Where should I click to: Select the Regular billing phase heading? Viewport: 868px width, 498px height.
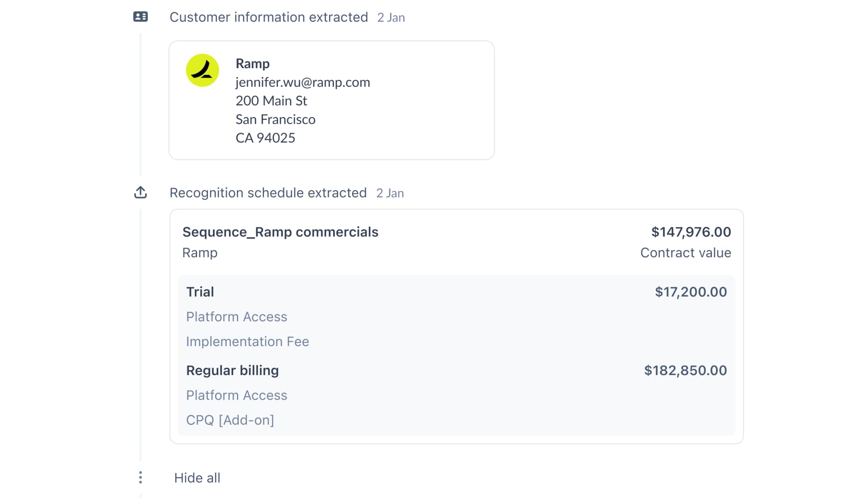[x=232, y=371]
